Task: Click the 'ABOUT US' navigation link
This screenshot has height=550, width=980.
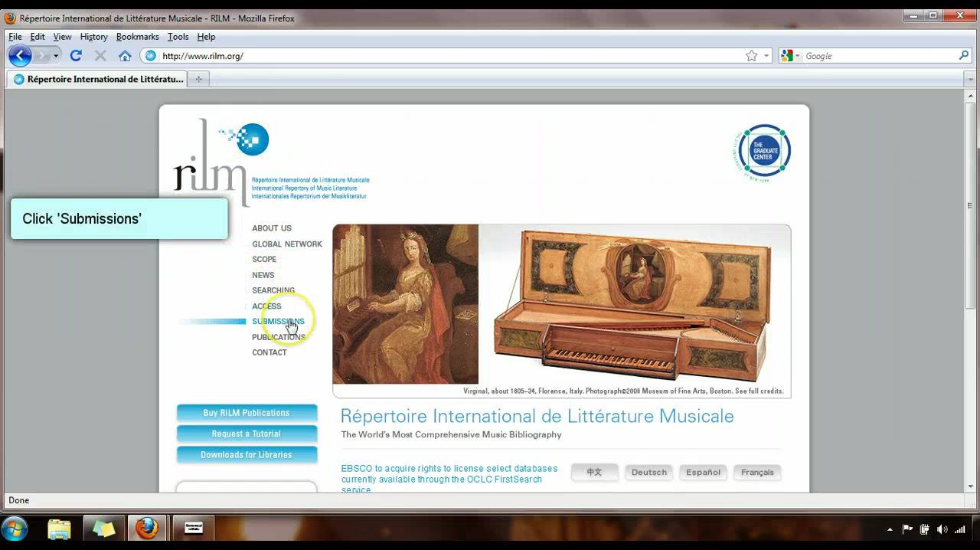Action: pos(272,228)
